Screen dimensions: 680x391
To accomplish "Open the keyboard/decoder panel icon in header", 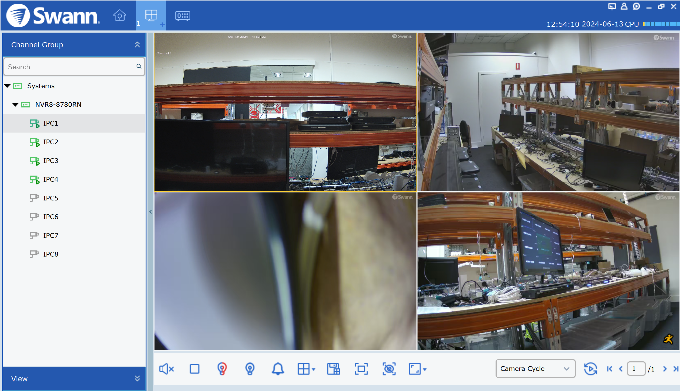I will click(x=182, y=16).
